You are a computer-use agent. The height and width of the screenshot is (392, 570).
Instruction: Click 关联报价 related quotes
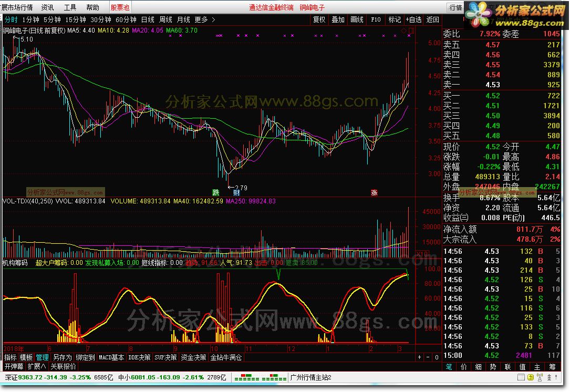(x=63, y=366)
